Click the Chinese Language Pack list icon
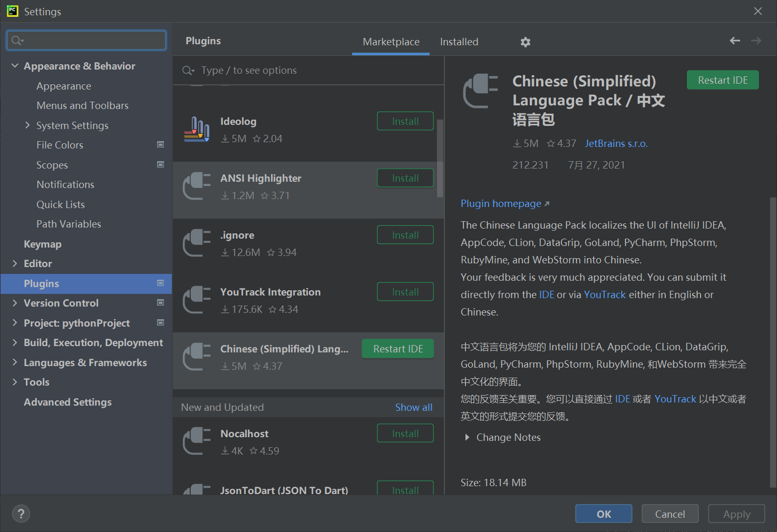This screenshot has width=777, height=532. click(x=197, y=357)
